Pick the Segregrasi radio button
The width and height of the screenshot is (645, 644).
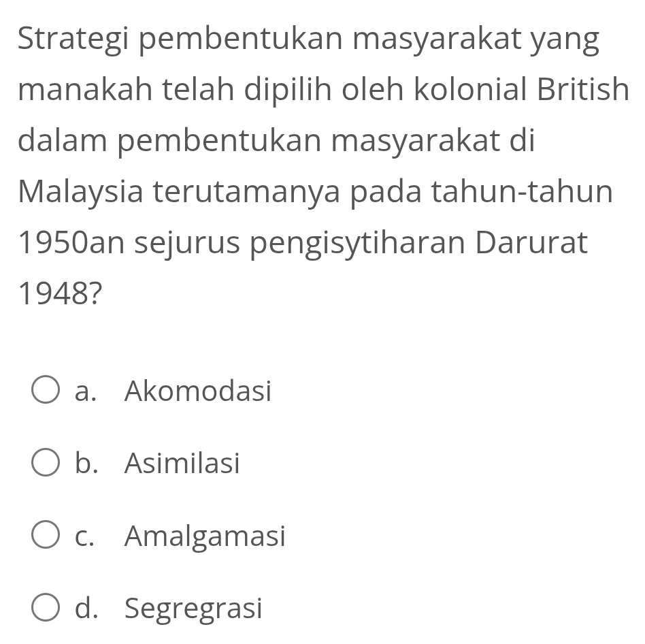pyautogui.click(x=46, y=607)
